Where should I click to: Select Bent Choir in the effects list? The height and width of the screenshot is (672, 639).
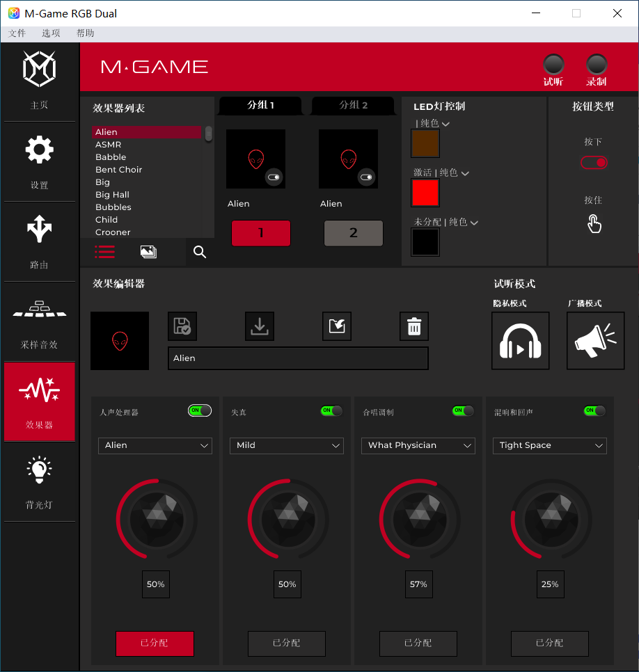pos(146,170)
